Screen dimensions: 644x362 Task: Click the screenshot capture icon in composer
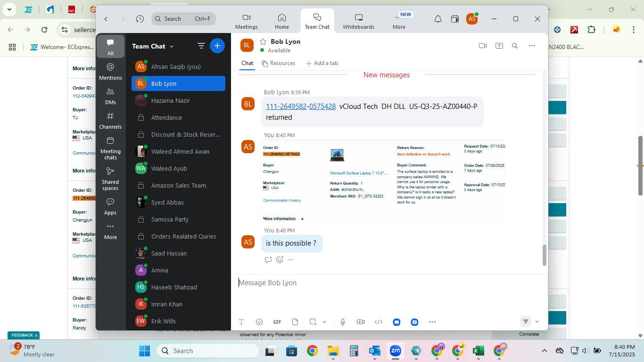point(313,322)
